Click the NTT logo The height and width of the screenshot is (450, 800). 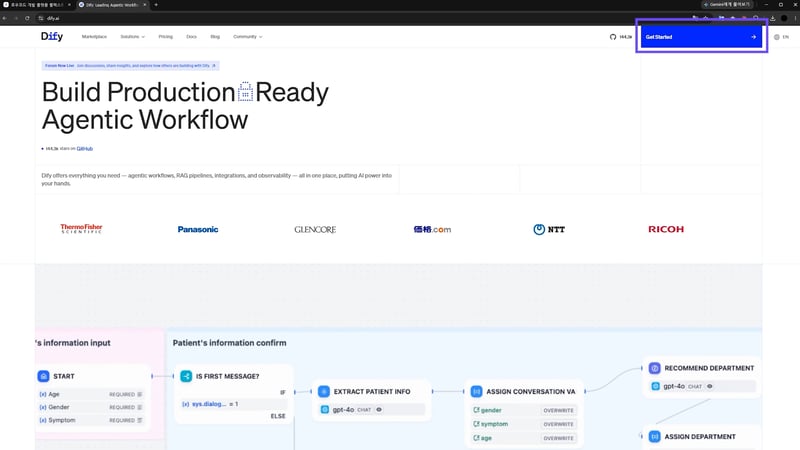tap(549, 230)
